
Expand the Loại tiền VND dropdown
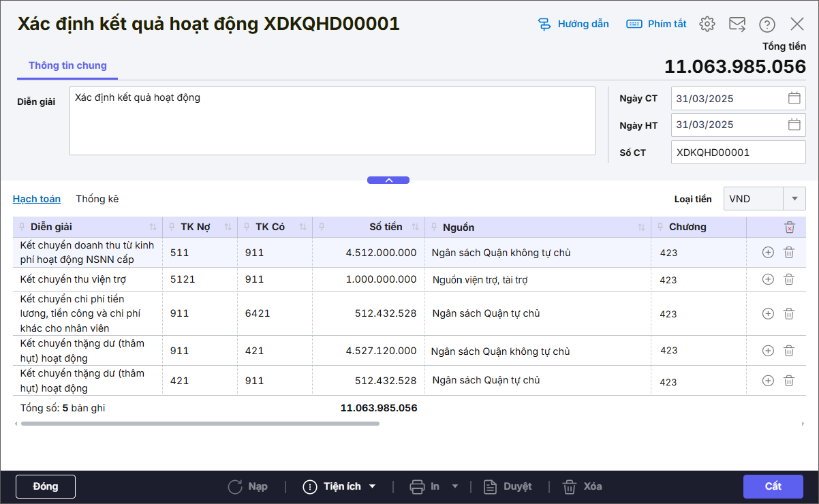(x=794, y=199)
